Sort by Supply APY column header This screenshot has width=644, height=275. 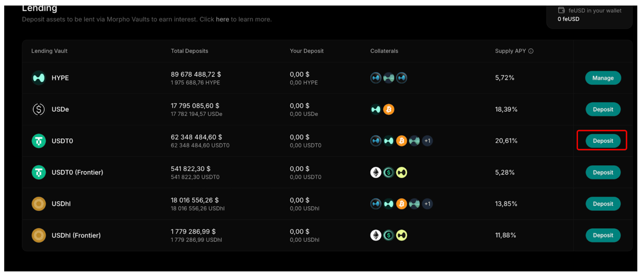(510, 51)
